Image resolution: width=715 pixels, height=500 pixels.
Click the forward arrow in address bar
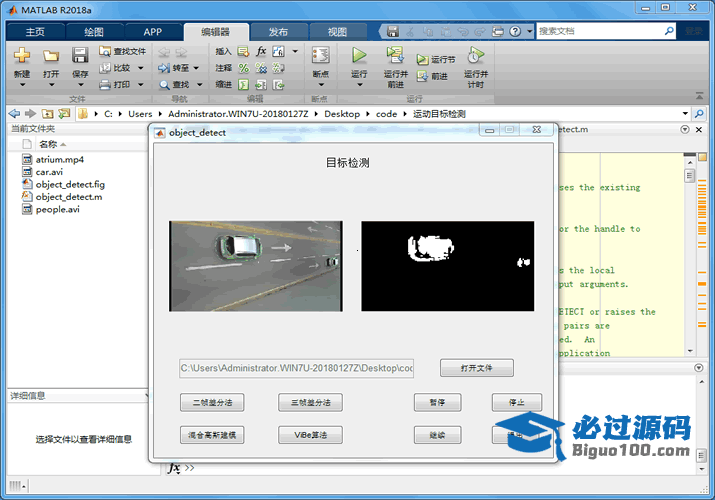tap(31, 113)
